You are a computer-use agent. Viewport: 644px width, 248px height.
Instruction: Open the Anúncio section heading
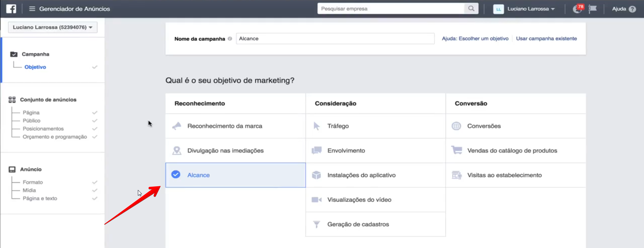(x=31, y=169)
